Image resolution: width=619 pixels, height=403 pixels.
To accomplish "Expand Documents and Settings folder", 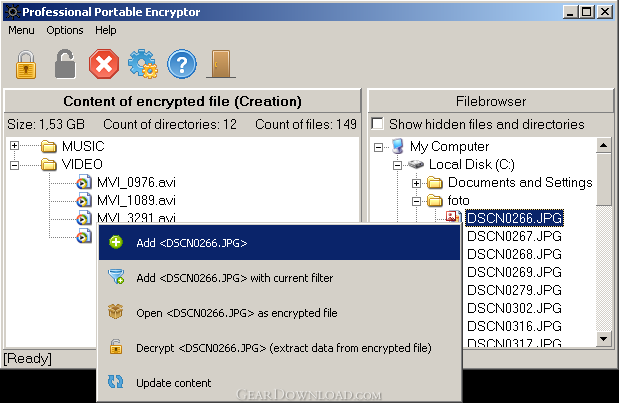I will [416, 183].
